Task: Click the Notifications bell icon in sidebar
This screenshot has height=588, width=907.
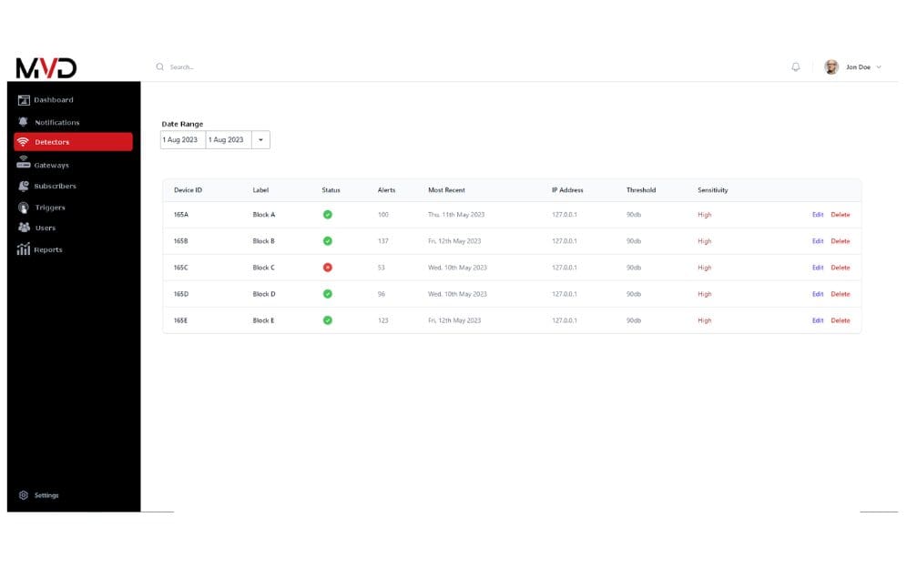Action: click(23, 122)
